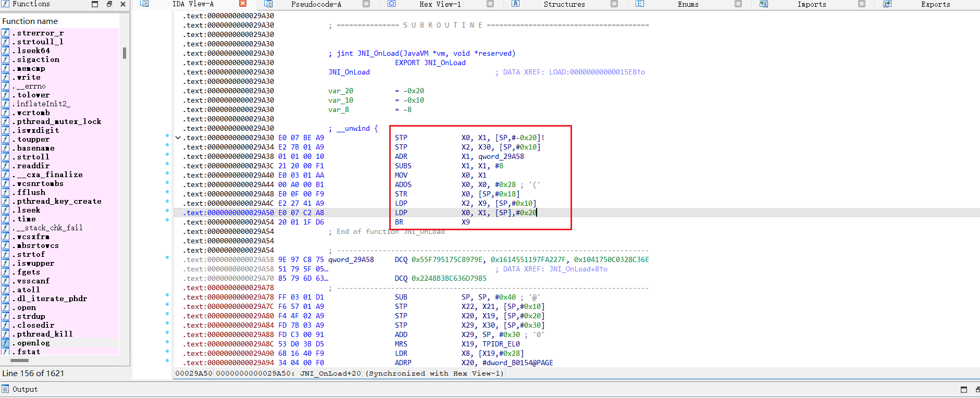This screenshot has width=980, height=398.
Task: Close the Structures tab
Action: 614,4
